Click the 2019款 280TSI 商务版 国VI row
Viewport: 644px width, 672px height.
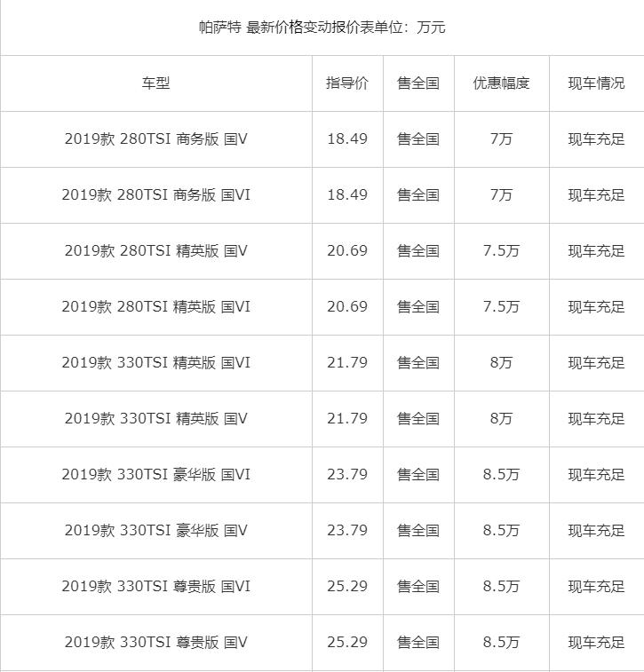point(155,195)
